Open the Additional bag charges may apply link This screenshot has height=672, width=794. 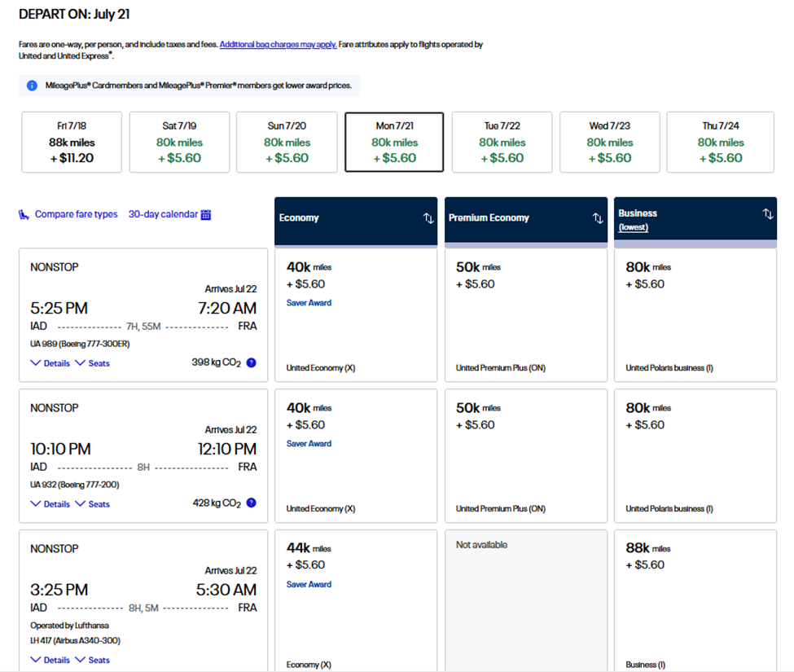tap(278, 45)
